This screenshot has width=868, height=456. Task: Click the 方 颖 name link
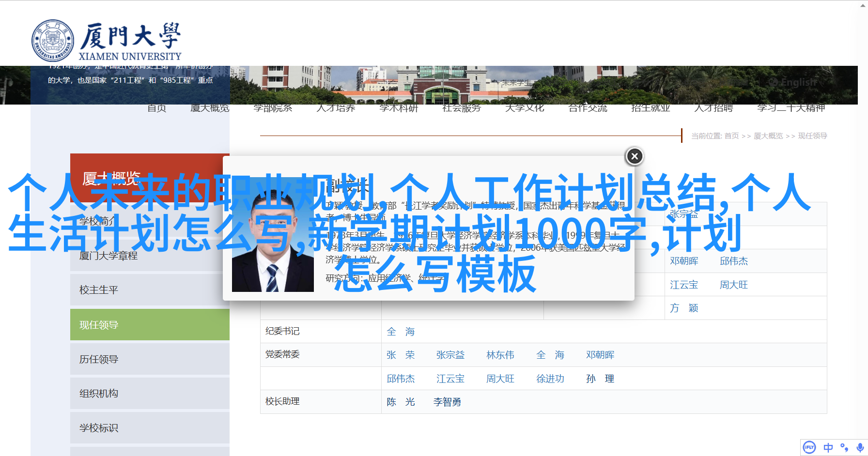click(x=683, y=308)
